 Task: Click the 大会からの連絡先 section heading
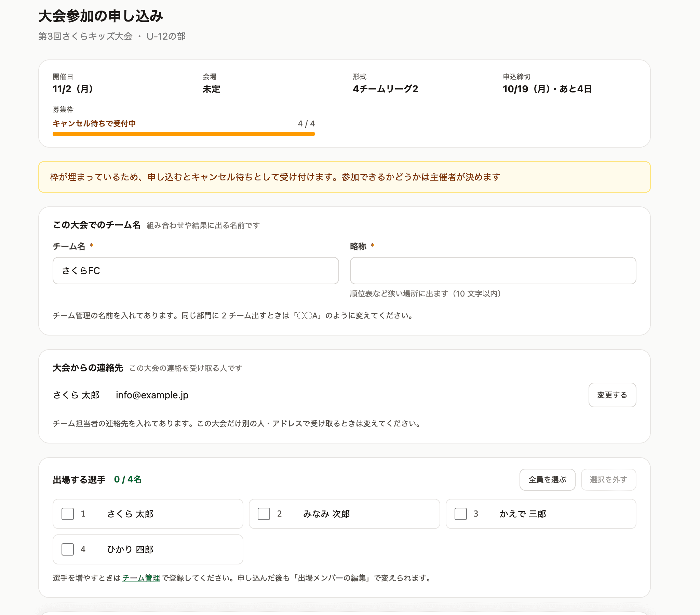88,368
